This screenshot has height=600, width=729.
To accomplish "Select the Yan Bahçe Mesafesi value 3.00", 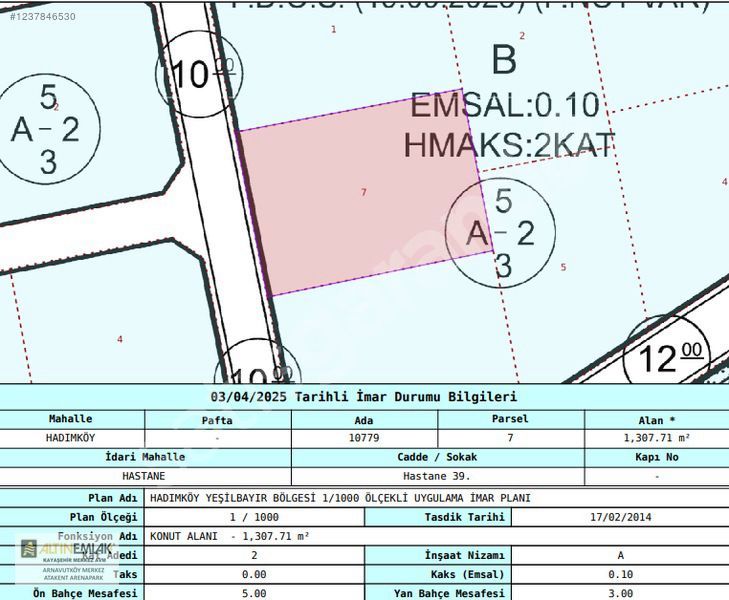I will (x=620, y=594).
